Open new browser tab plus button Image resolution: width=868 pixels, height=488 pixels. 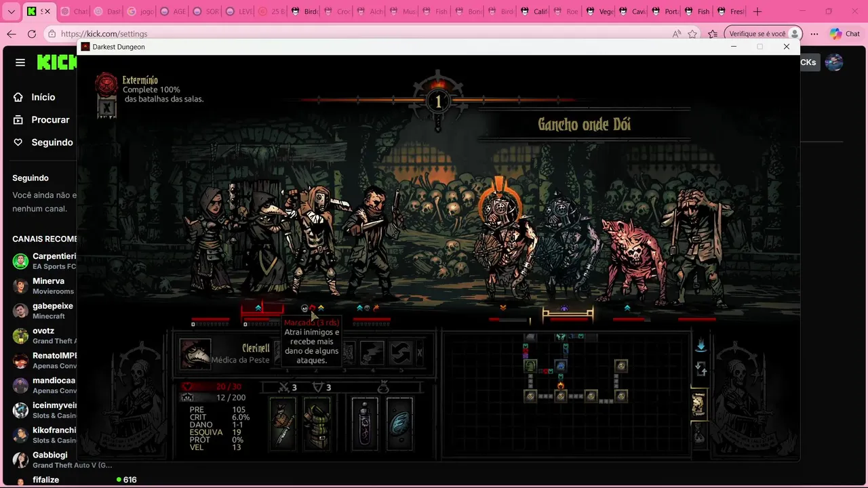coord(757,12)
